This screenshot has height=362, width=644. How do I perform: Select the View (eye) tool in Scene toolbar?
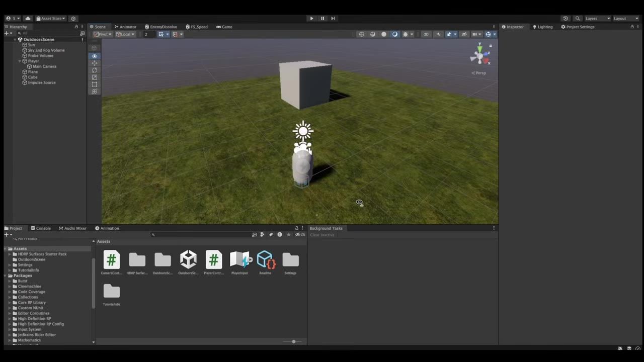pos(95,56)
